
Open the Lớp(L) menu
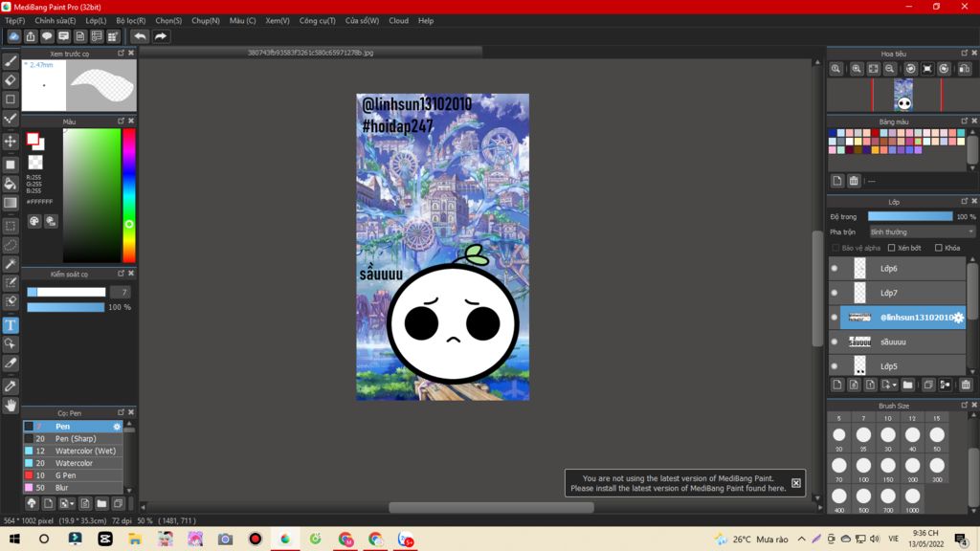pos(96,21)
